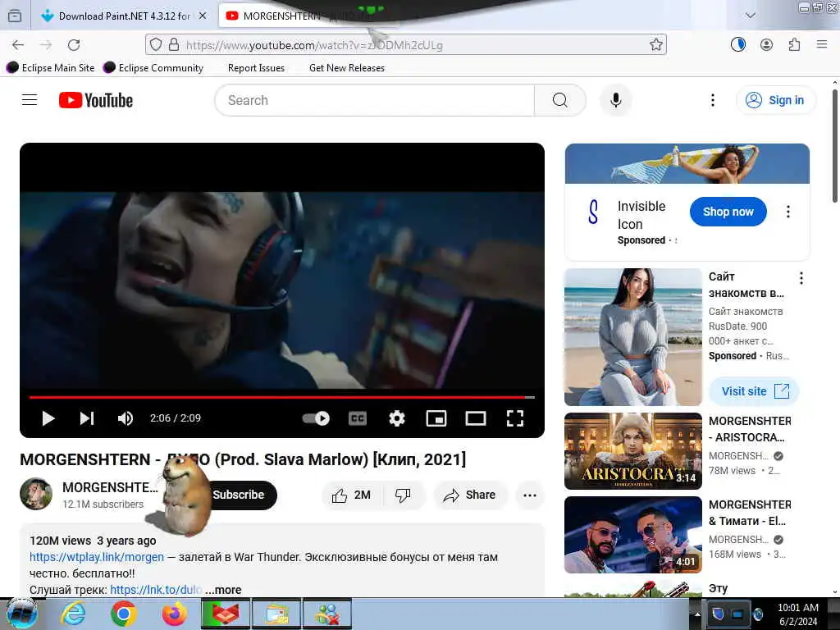Bookmark this page with the star
This screenshot has width=840, height=630.
[655, 45]
